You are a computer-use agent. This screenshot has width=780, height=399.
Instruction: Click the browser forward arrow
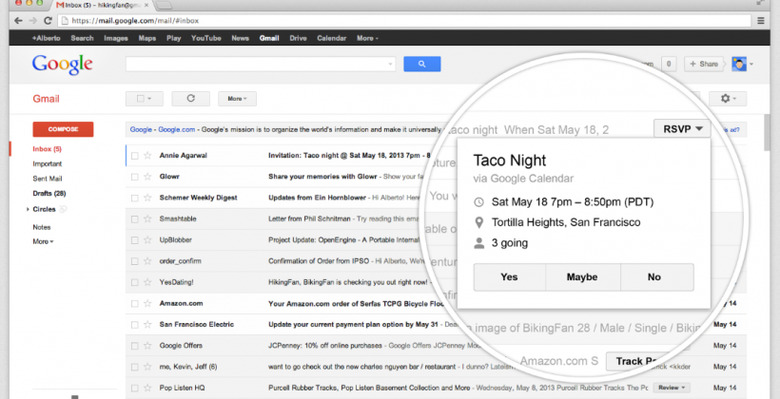(33, 21)
